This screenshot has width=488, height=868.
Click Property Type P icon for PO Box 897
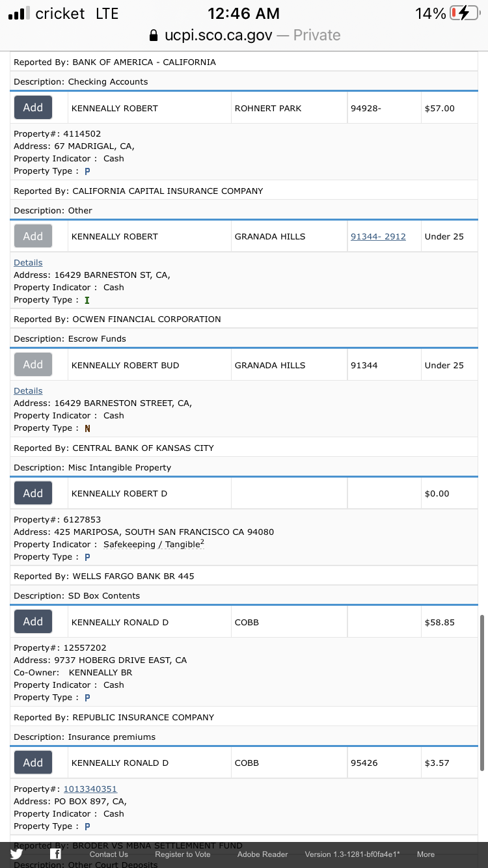point(87,826)
